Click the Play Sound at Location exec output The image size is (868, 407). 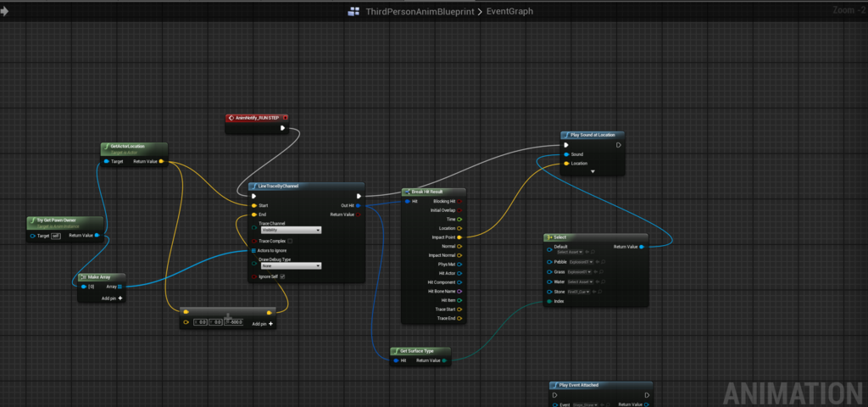(618, 145)
